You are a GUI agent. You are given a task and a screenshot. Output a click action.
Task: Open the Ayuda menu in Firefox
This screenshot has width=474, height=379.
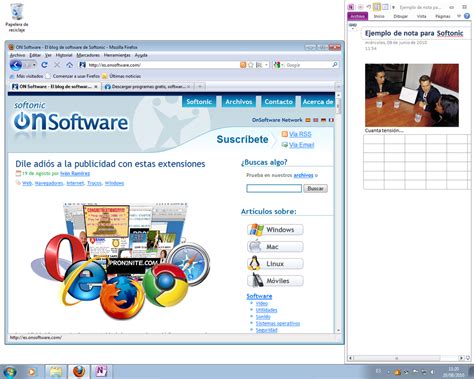coord(141,55)
